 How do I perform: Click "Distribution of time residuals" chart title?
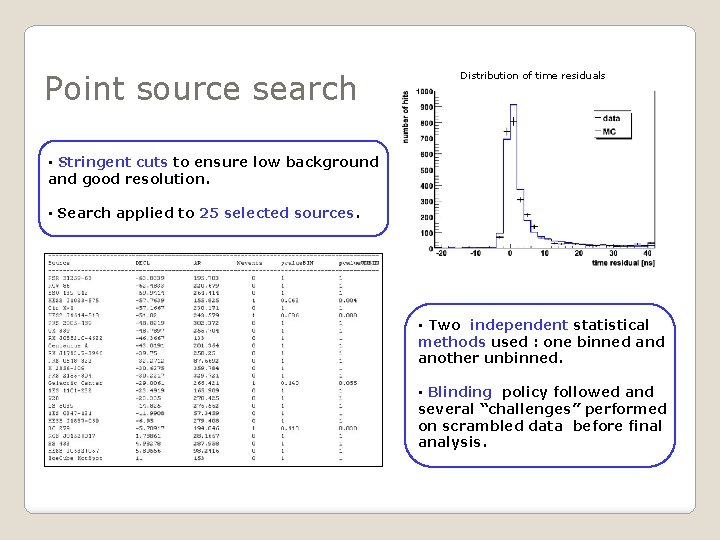coord(533,76)
